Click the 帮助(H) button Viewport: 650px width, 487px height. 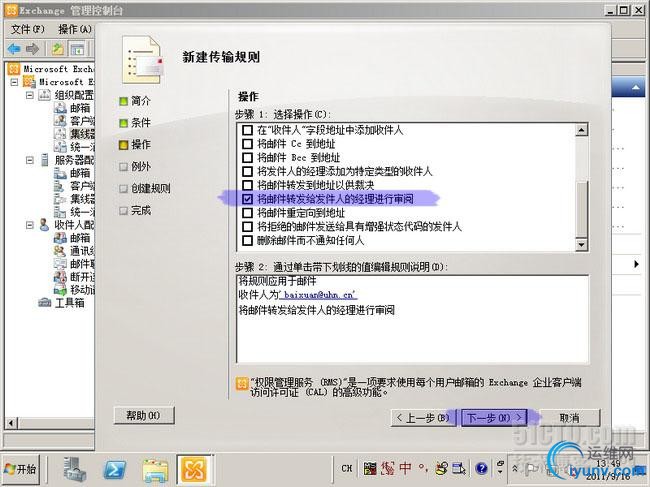[144, 415]
